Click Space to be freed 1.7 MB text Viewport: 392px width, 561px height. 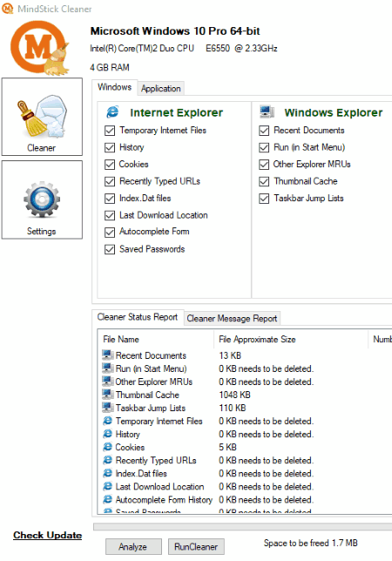(310, 543)
